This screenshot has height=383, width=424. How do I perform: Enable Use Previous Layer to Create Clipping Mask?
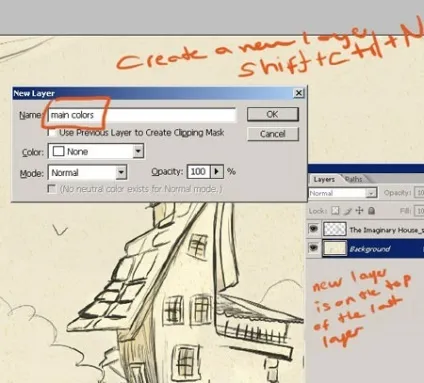[x=52, y=133]
